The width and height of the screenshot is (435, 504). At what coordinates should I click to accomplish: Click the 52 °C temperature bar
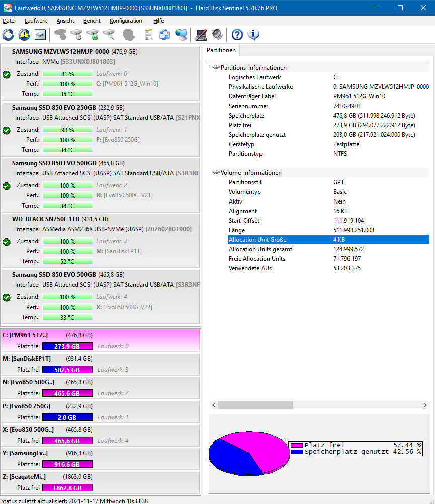pyautogui.click(x=67, y=261)
